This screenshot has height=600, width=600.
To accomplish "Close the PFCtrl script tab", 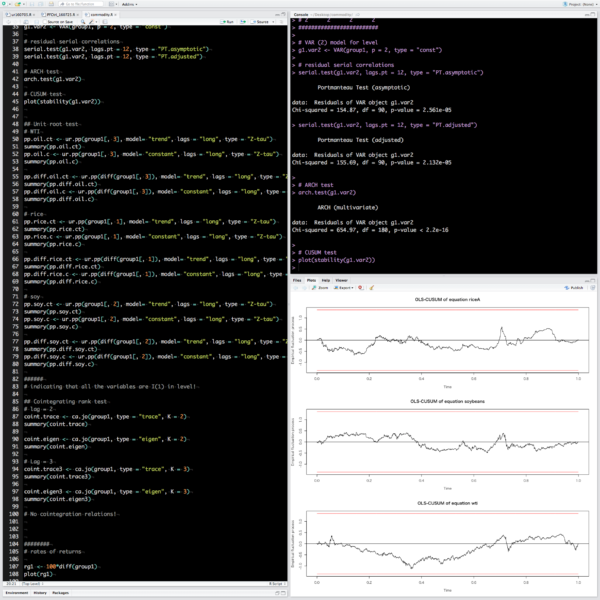I will [x=78, y=15].
